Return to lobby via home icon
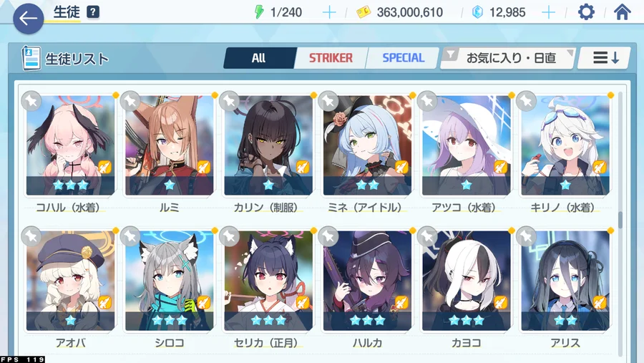 [x=623, y=12]
